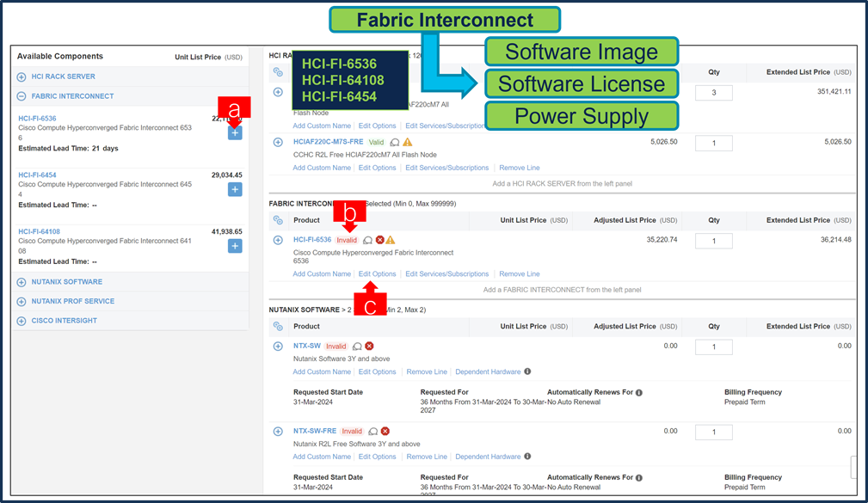The image size is (868, 503).
Task: Add HCI-FI-64108 with its plus button
Action: (235, 246)
